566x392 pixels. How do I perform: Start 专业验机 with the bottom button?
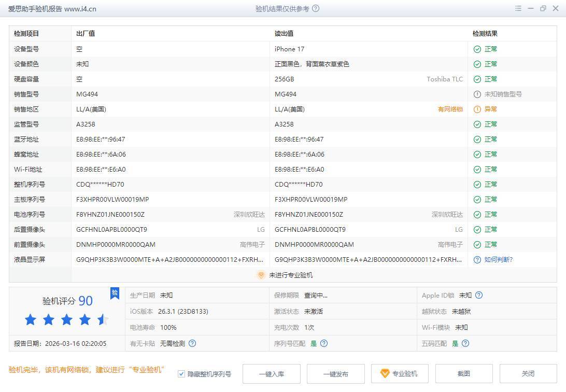(x=399, y=374)
